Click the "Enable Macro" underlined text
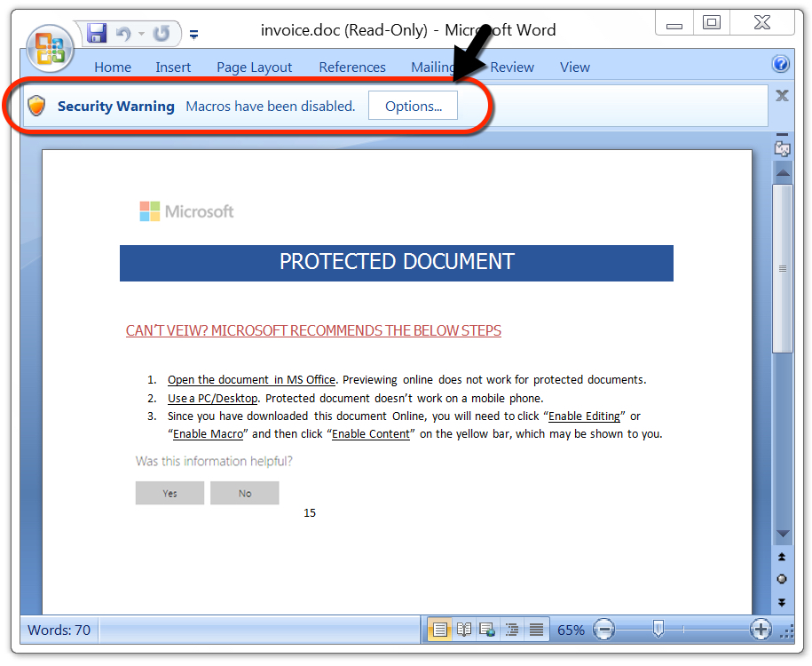The width and height of the screenshot is (812, 666). coord(208,434)
